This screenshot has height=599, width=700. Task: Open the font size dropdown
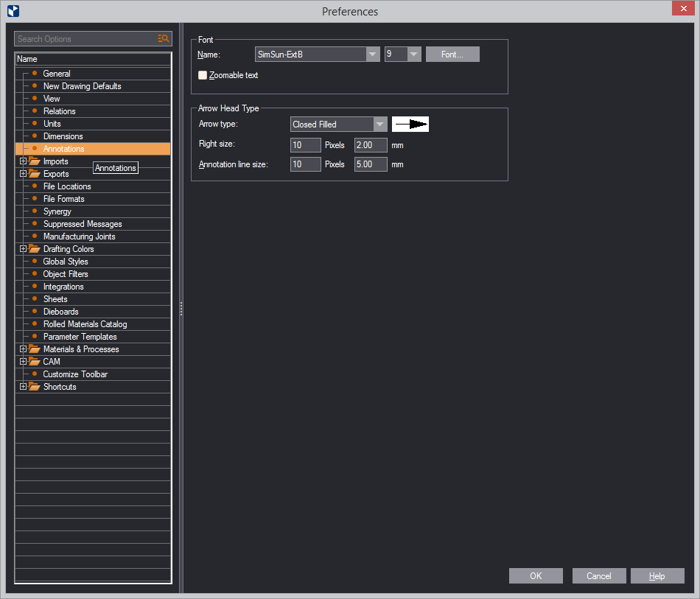414,55
